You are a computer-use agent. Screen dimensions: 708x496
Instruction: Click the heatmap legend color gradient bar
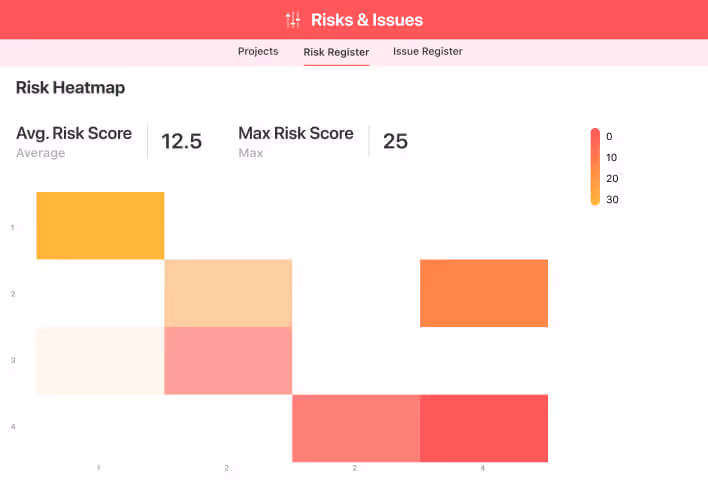[595, 166]
